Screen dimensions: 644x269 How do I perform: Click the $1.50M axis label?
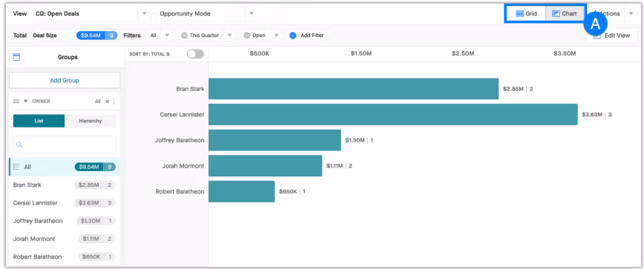pos(361,53)
